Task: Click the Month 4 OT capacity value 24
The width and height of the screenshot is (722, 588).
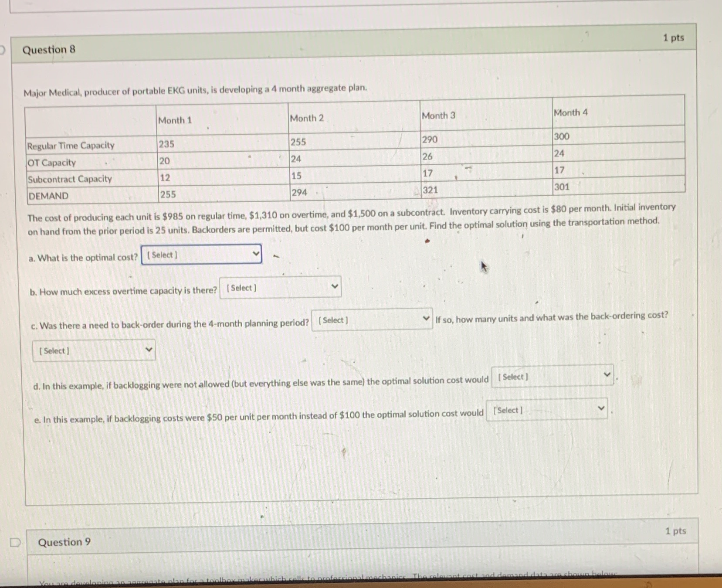Action: (559, 153)
